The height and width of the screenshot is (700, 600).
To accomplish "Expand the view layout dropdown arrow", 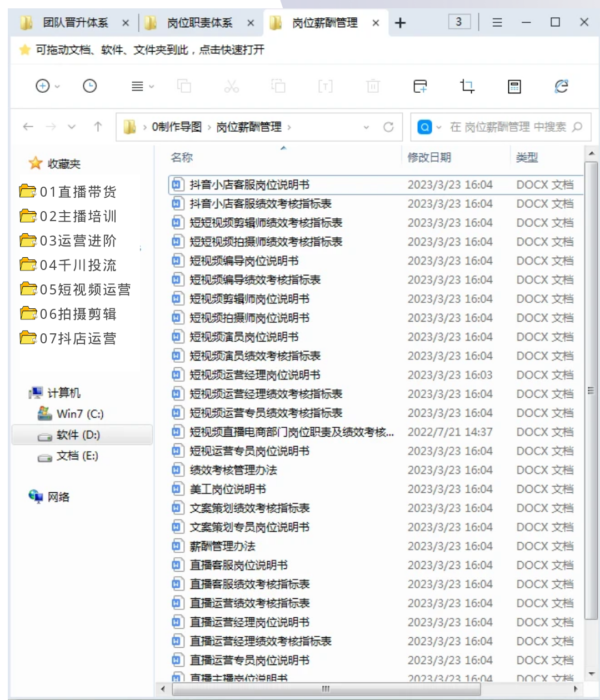I will pyautogui.click(x=151, y=87).
